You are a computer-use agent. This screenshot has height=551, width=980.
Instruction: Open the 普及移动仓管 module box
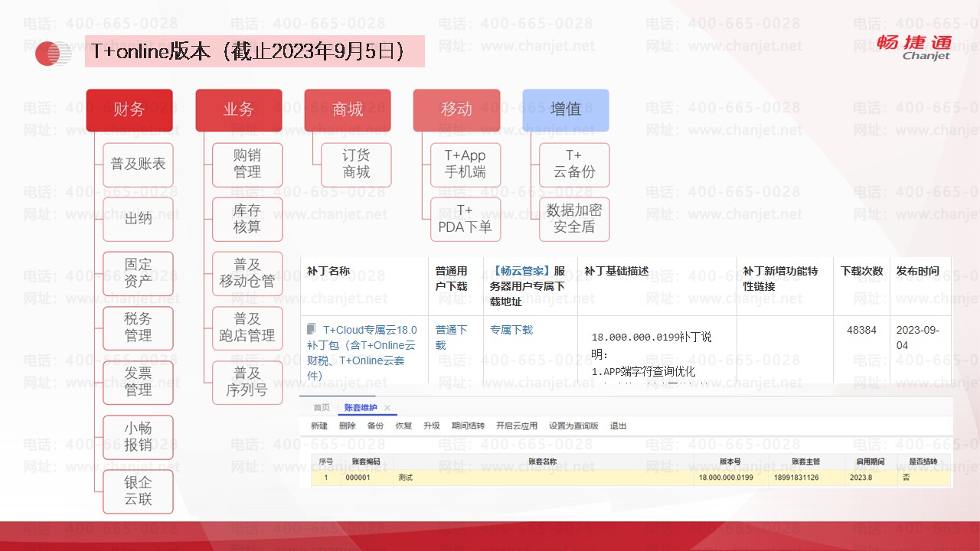click(x=247, y=273)
